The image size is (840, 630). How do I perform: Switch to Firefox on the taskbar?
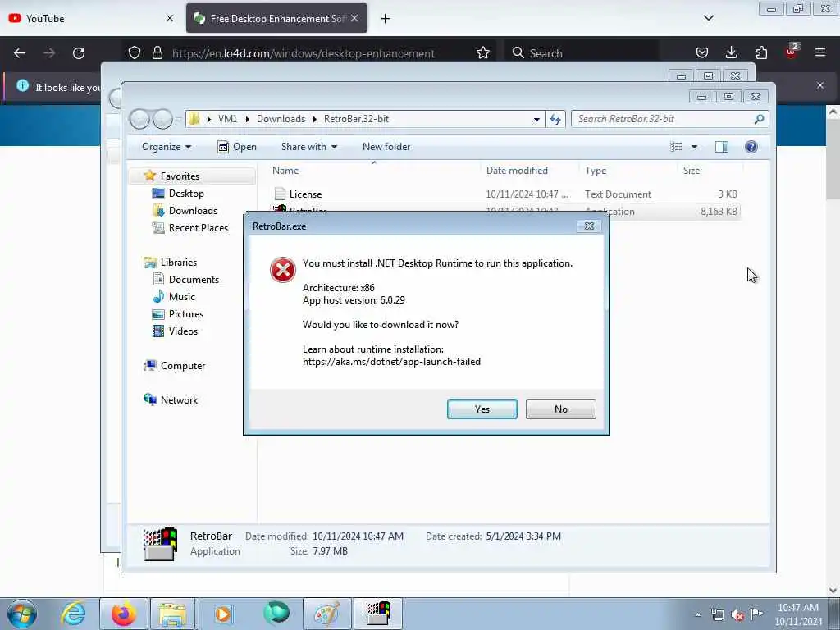[124, 614]
